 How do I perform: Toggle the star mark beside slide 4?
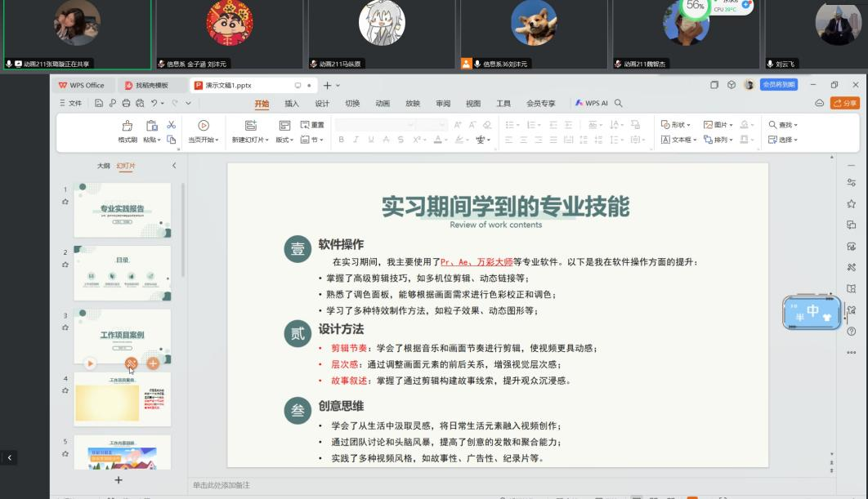click(x=65, y=391)
